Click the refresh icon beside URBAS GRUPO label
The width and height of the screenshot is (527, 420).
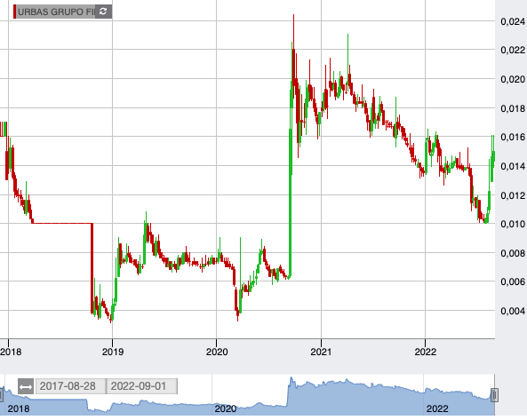103,12
